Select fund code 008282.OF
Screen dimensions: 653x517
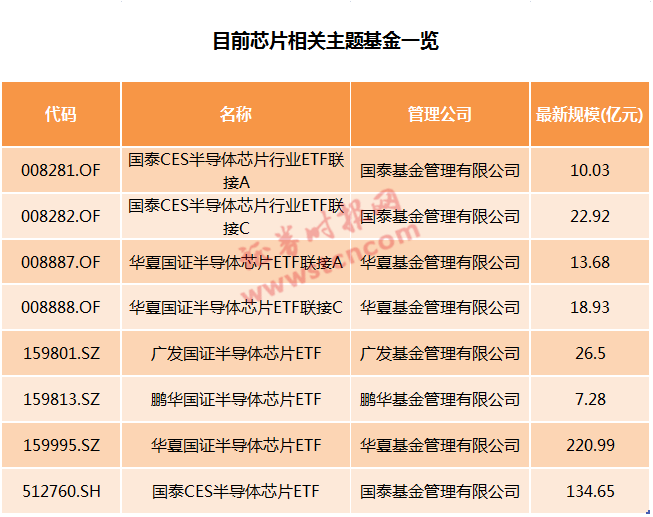coord(61,216)
